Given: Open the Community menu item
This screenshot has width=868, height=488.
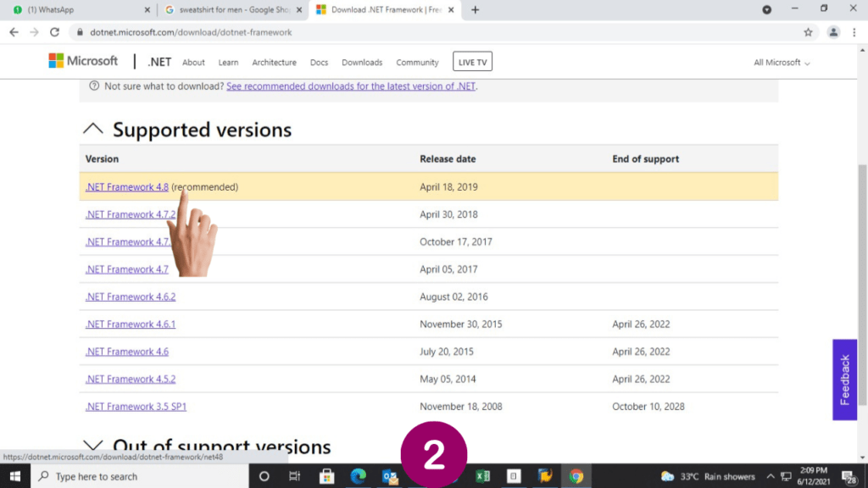Looking at the screenshot, I should point(417,63).
